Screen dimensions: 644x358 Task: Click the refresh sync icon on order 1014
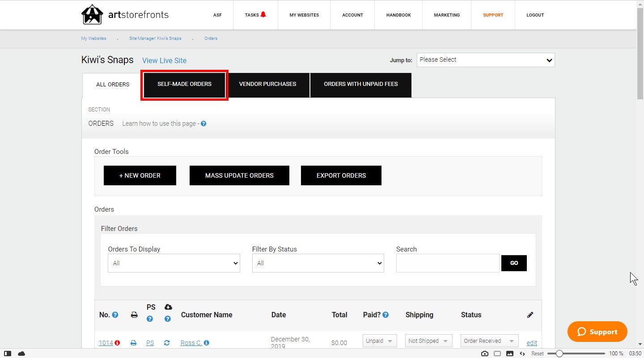coord(166,342)
